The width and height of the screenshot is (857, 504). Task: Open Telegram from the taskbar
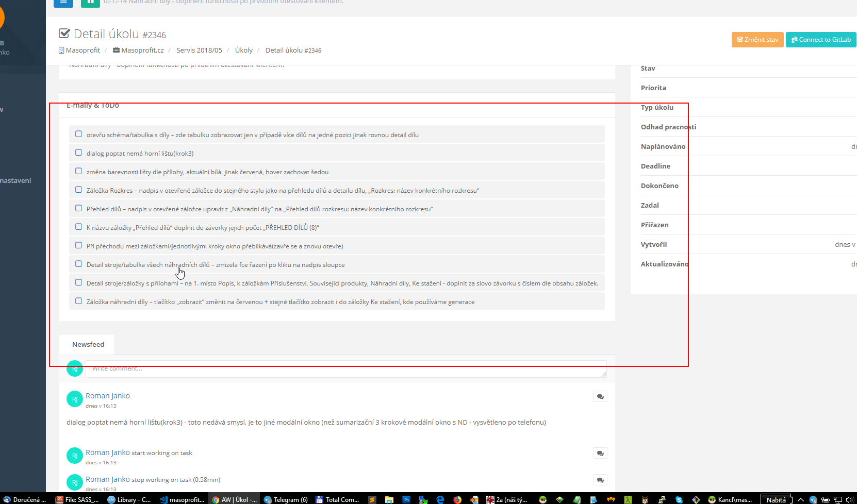[x=286, y=499]
